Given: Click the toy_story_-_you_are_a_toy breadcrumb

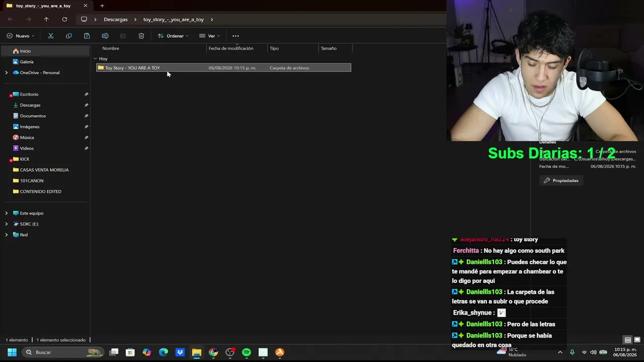Looking at the screenshot, I should click(174, 19).
